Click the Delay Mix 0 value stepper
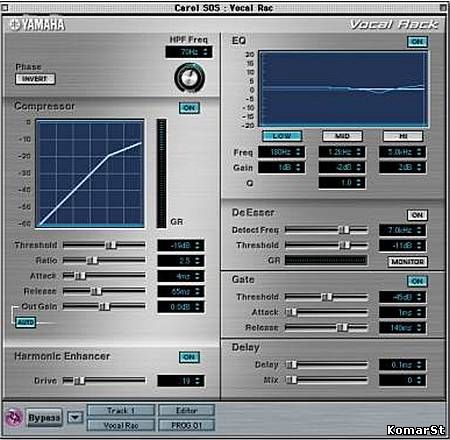The width and height of the screenshot is (450, 440). pyautogui.click(x=402, y=380)
